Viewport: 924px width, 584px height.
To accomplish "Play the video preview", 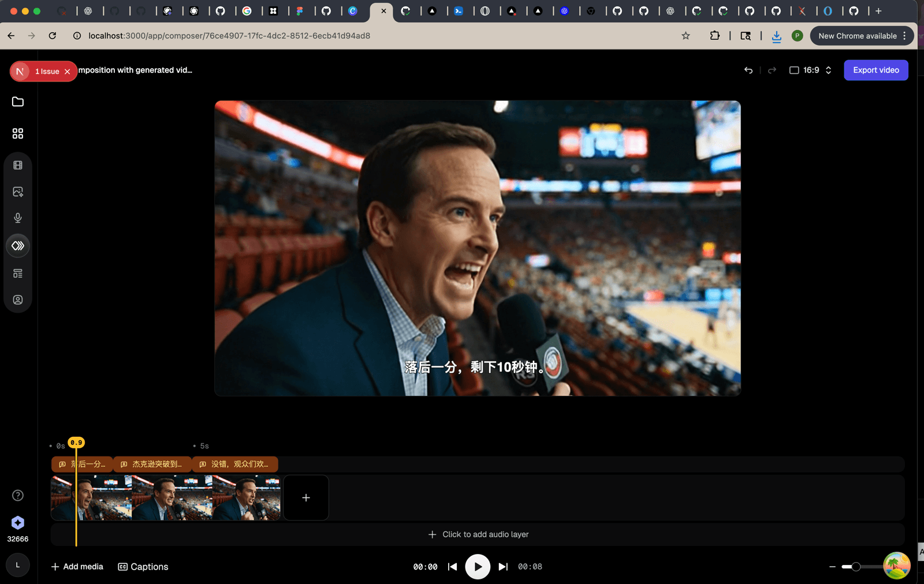I will (x=478, y=567).
